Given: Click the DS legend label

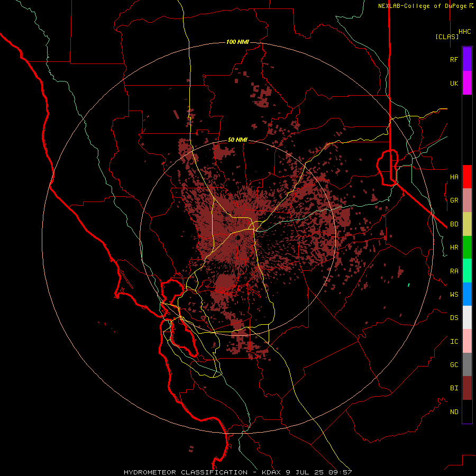Looking at the screenshot, I should tap(454, 318).
